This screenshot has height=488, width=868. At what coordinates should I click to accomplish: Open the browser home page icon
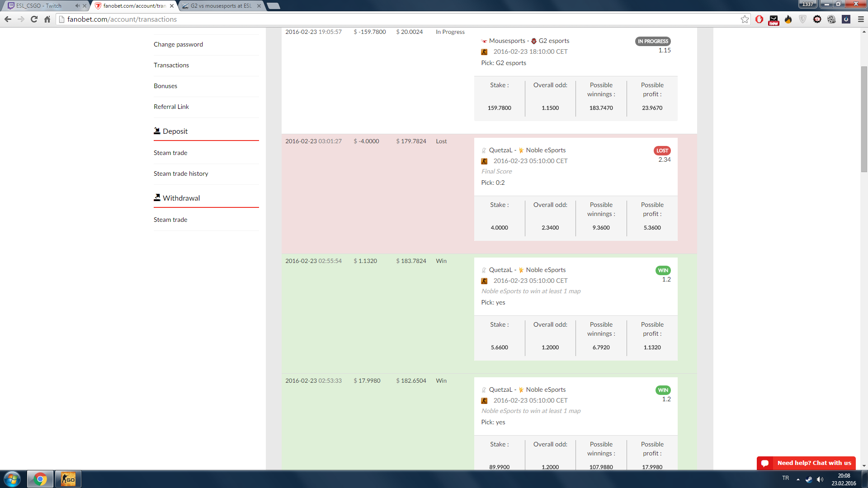coord(47,19)
